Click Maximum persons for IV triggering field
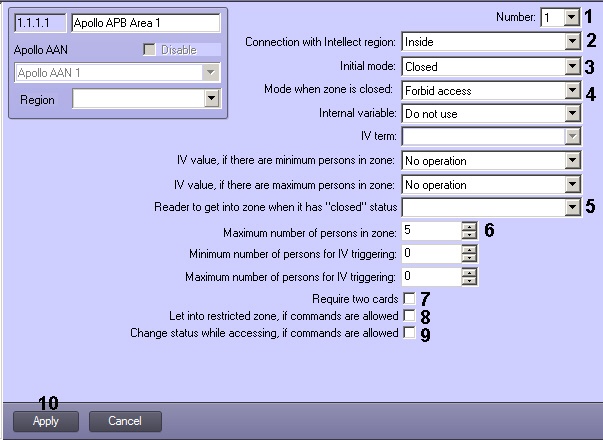The height and width of the screenshot is (440, 603). [x=431, y=277]
